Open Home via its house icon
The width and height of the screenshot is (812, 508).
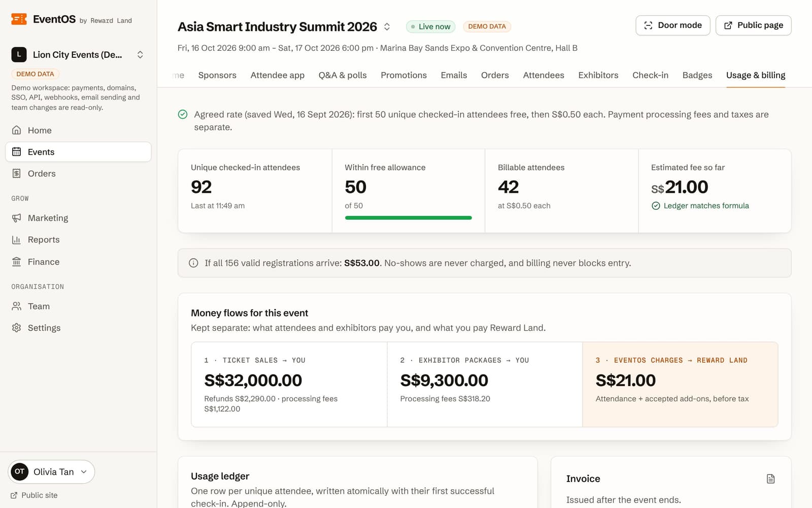17,130
